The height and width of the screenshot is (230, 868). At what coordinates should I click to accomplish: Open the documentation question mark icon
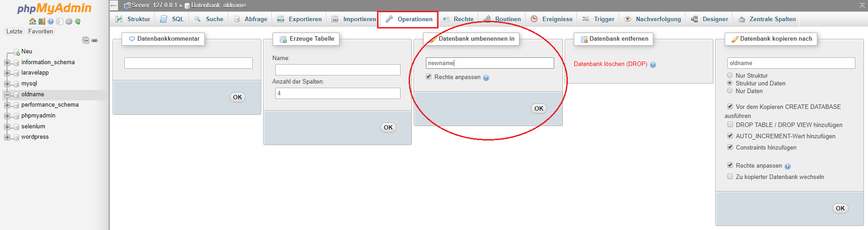click(x=51, y=21)
